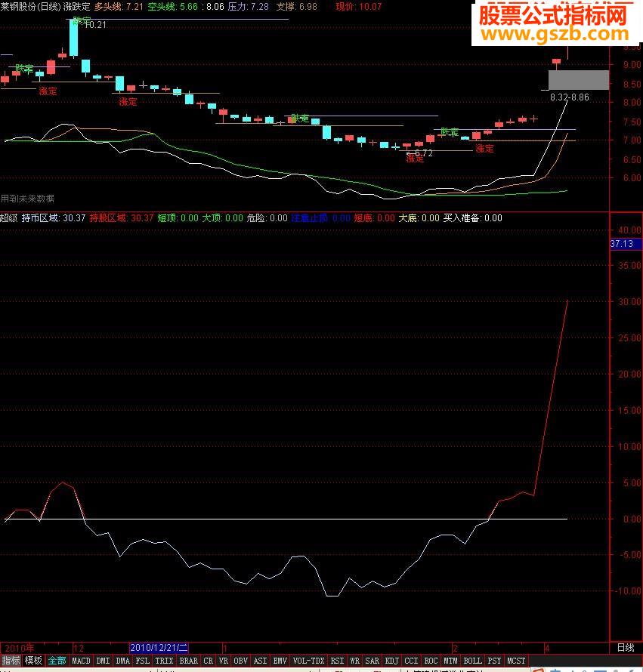The width and height of the screenshot is (643, 672).
Task: Click the 大顶: 0.00 indicator value
Action: [x=223, y=218]
